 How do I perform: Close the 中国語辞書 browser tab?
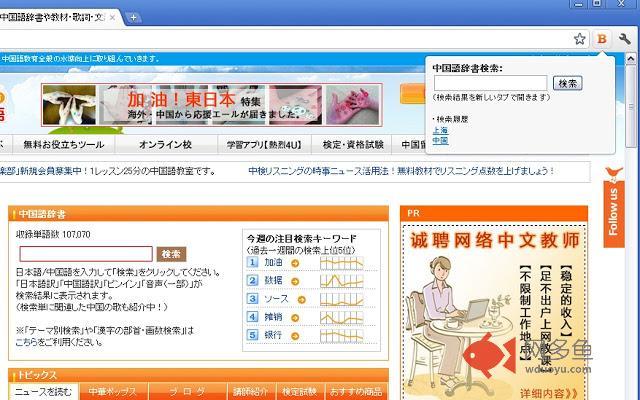tap(112, 18)
